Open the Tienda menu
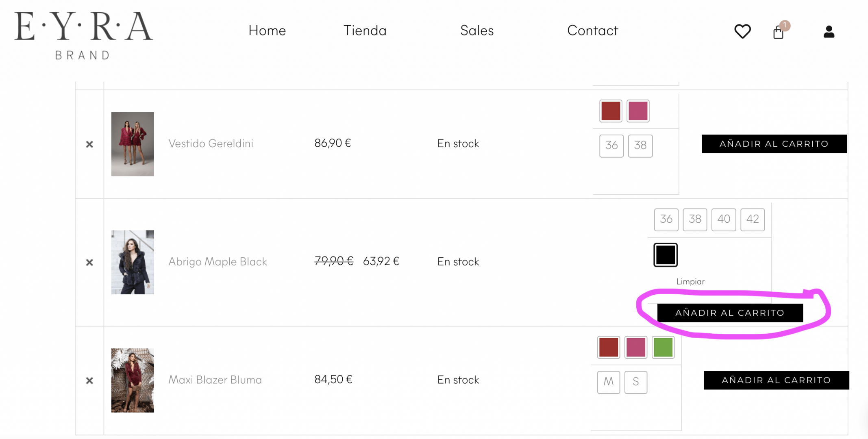The height and width of the screenshot is (439, 868). [365, 30]
